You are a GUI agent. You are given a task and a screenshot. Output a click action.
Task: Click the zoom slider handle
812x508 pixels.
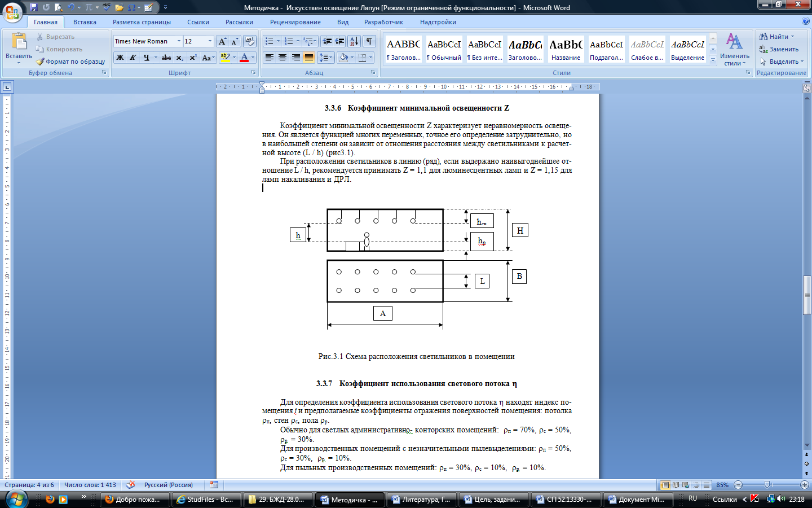click(767, 485)
